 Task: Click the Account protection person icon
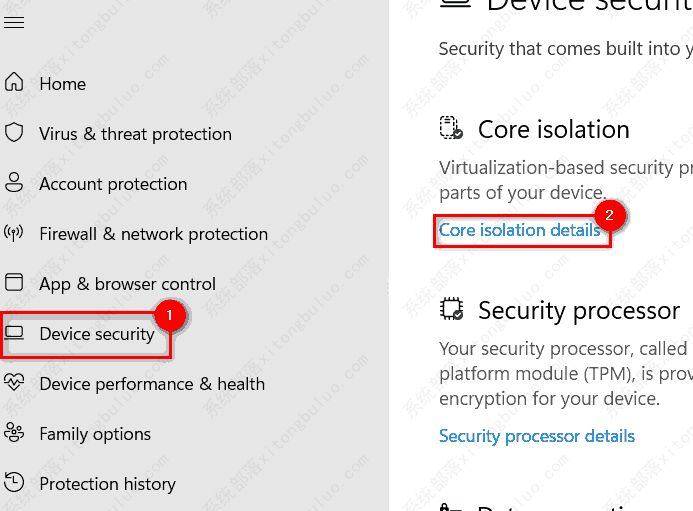click(14, 184)
